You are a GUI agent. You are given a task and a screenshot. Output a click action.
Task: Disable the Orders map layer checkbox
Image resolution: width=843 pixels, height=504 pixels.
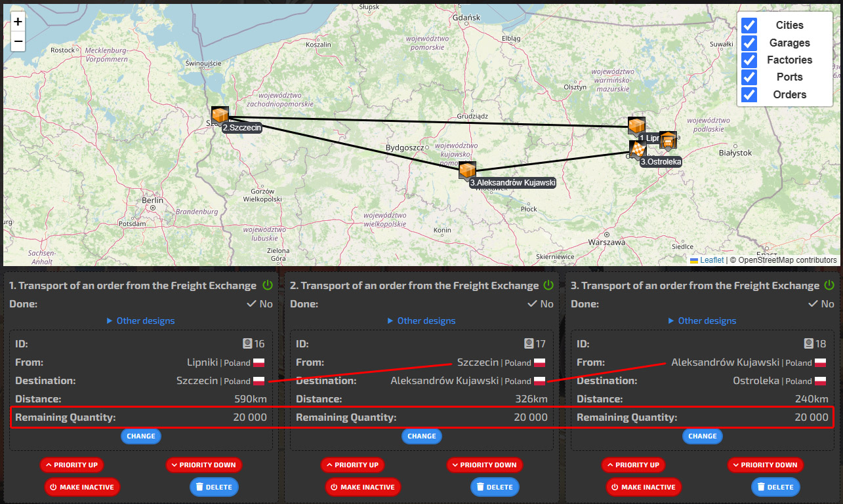click(x=749, y=94)
